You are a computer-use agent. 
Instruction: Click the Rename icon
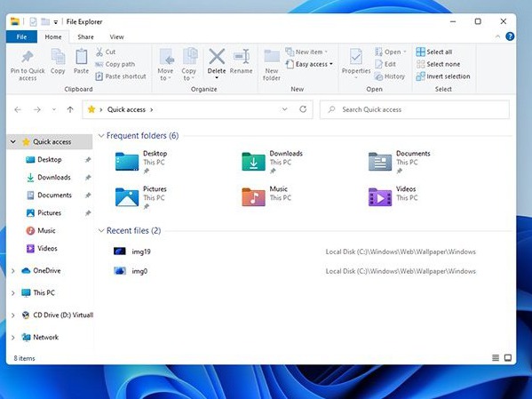[242, 56]
